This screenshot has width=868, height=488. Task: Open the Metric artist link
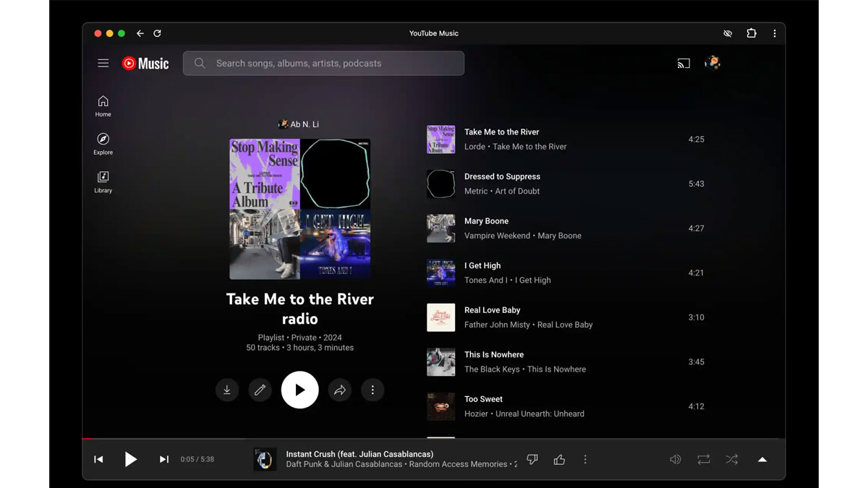coord(476,192)
